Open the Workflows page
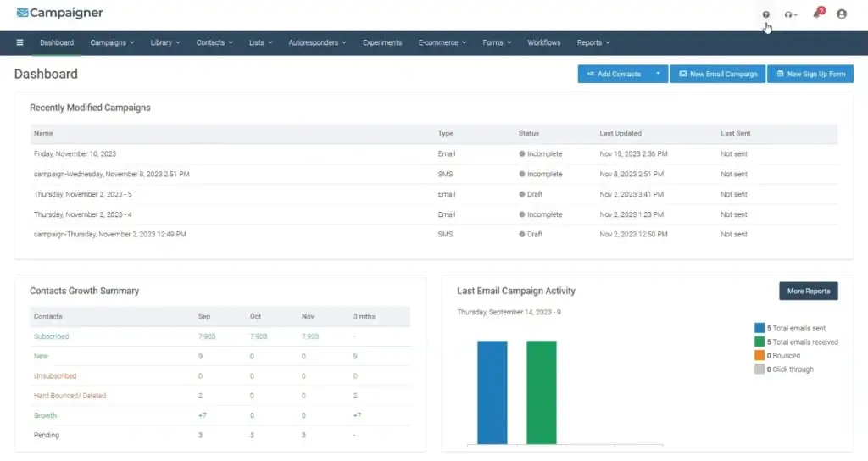Image resolution: width=868 pixels, height=461 pixels. [543, 42]
